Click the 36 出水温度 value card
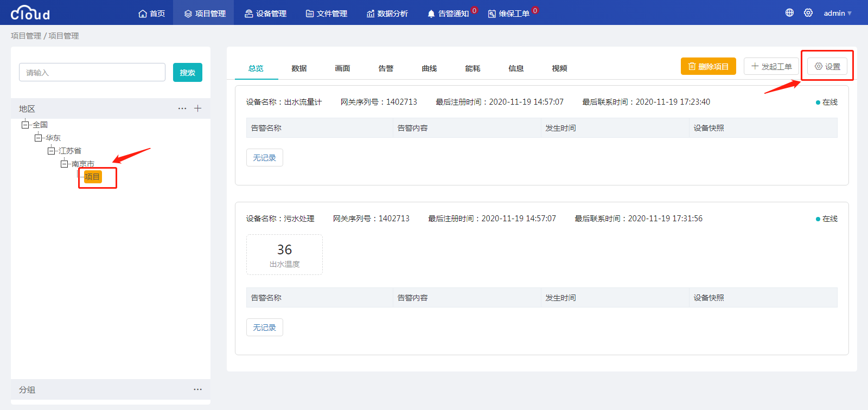The width and height of the screenshot is (868, 410). pos(284,255)
